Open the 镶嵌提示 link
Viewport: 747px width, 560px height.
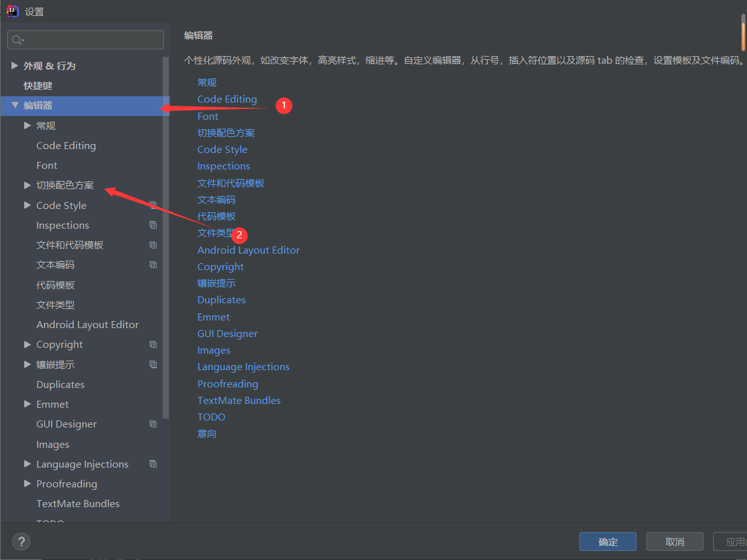click(217, 283)
